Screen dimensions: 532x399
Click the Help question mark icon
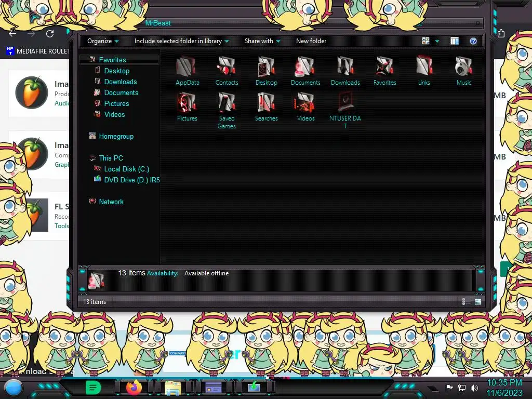pos(473,41)
